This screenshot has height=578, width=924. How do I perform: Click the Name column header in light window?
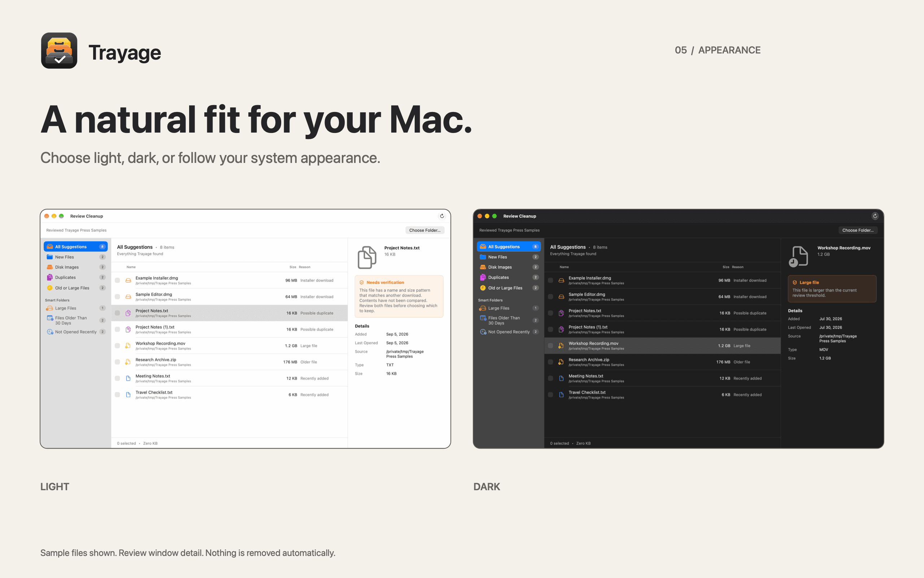[x=131, y=267]
